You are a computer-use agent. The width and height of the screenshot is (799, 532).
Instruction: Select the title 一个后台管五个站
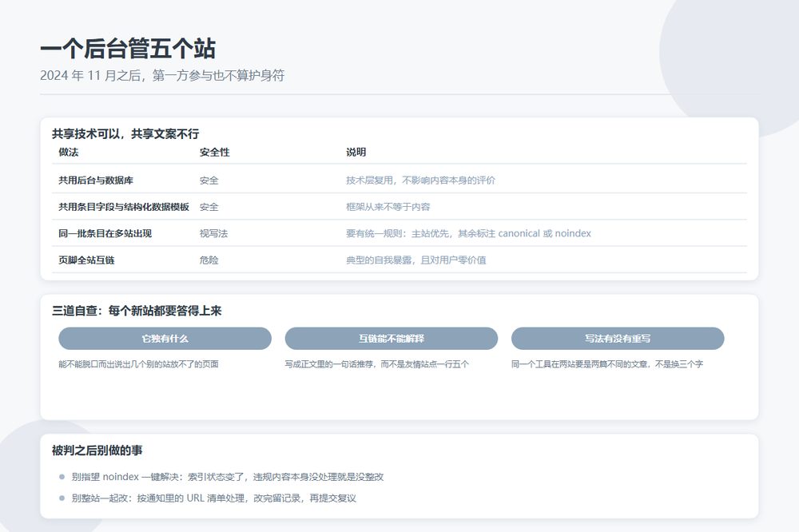tap(128, 49)
